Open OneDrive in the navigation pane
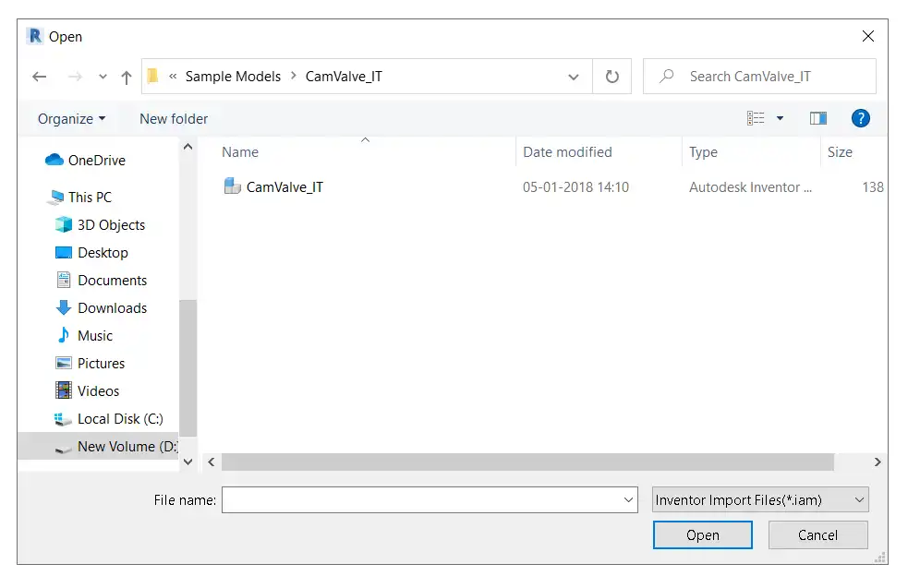Image resolution: width=908 pixels, height=588 pixels. pyautogui.click(x=96, y=161)
